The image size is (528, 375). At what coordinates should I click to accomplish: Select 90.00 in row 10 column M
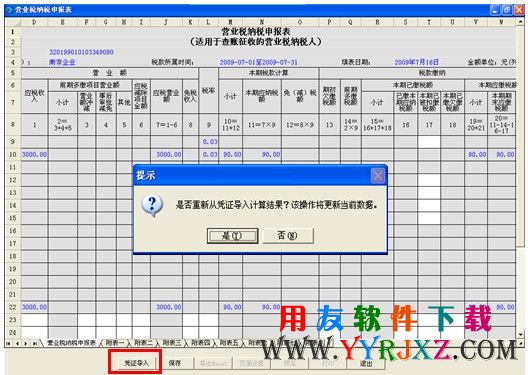(x=230, y=155)
